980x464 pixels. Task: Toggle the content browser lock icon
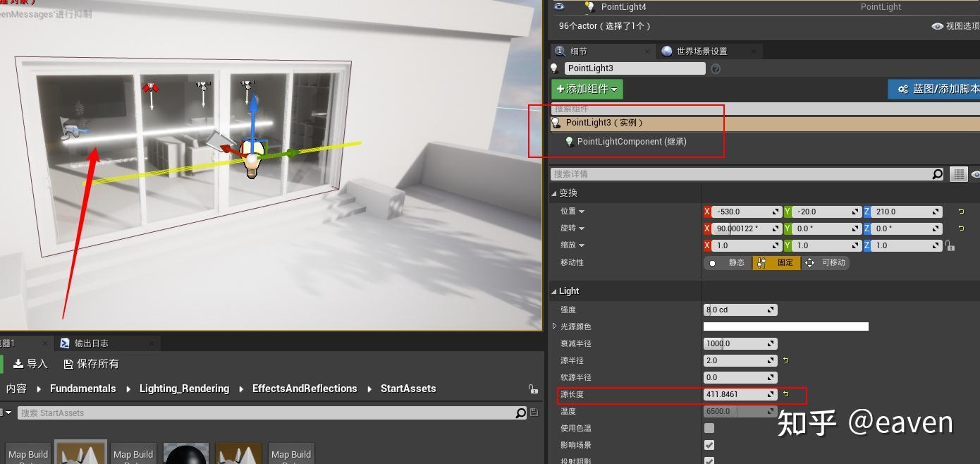click(x=533, y=389)
